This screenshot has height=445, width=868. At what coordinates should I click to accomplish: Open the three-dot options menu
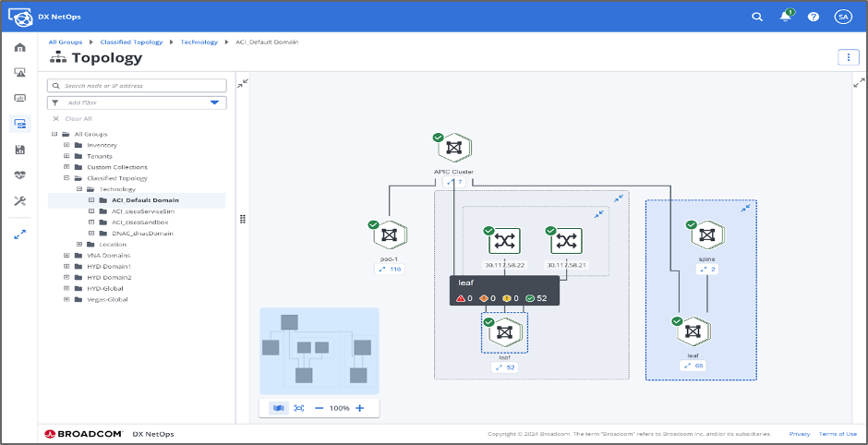tap(847, 57)
